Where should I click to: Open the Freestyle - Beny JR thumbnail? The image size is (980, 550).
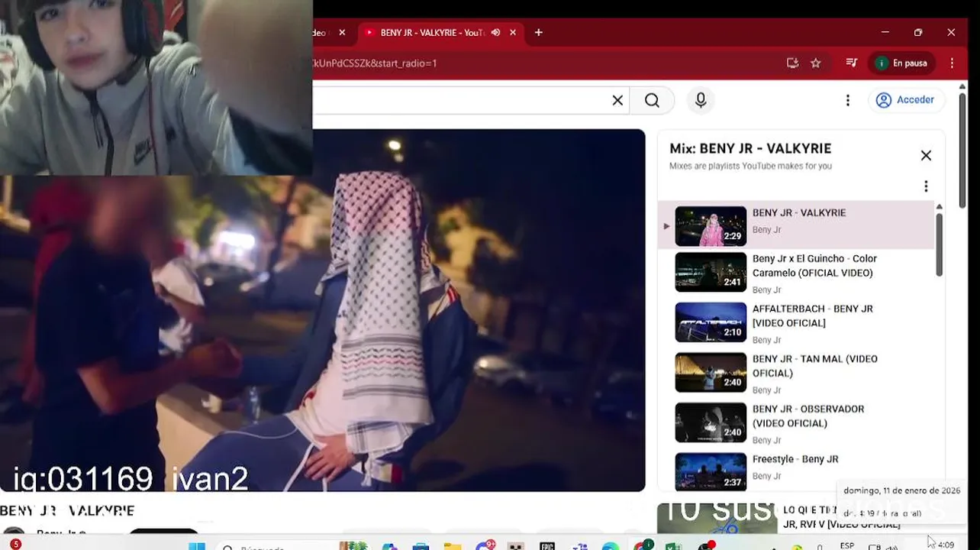tap(711, 471)
